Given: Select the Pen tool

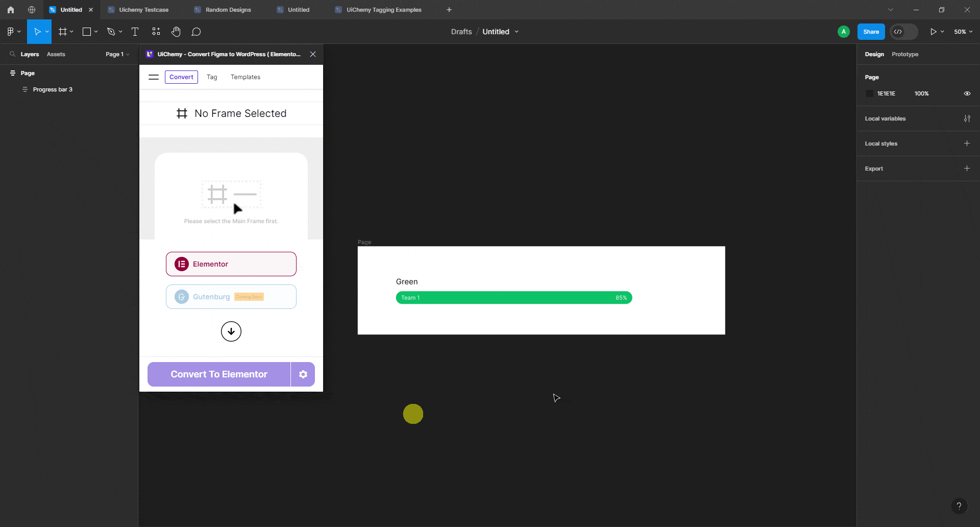Looking at the screenshot, I should tap(112, 31).
